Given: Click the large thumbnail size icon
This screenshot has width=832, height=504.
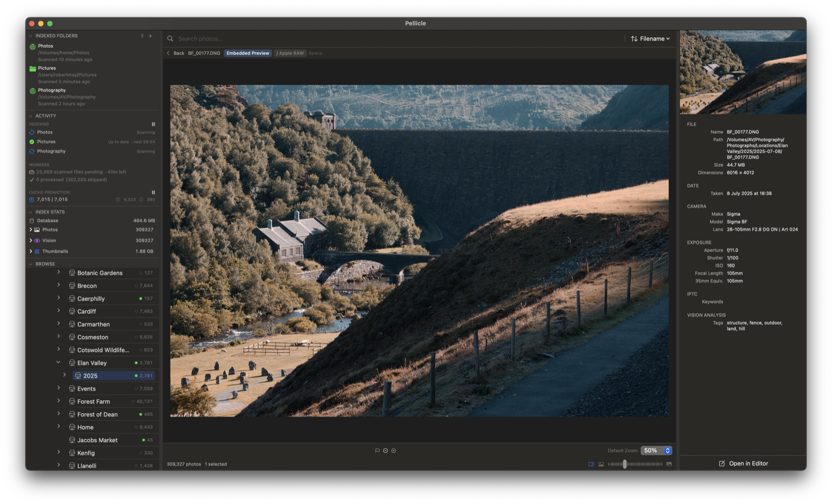Looking at the screenshot, I should coord(669,464).
